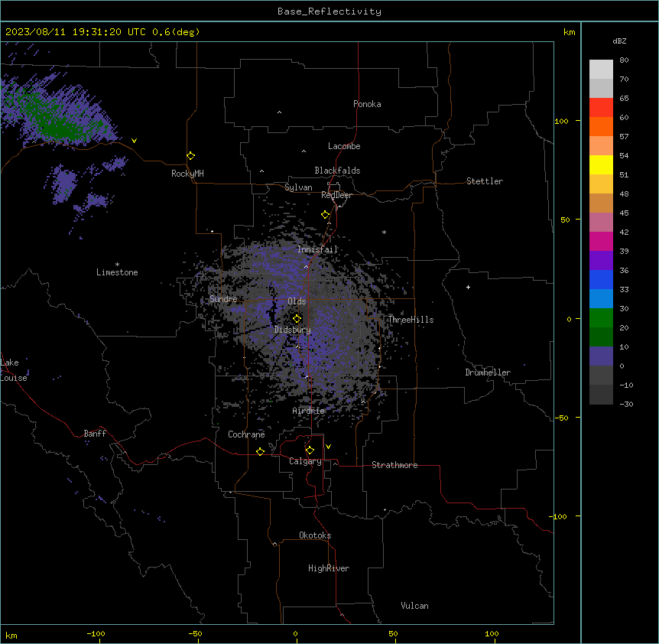Click the white asterisk marker east of Innisfail
Viewport: 659px width, 644px height.
384,232
